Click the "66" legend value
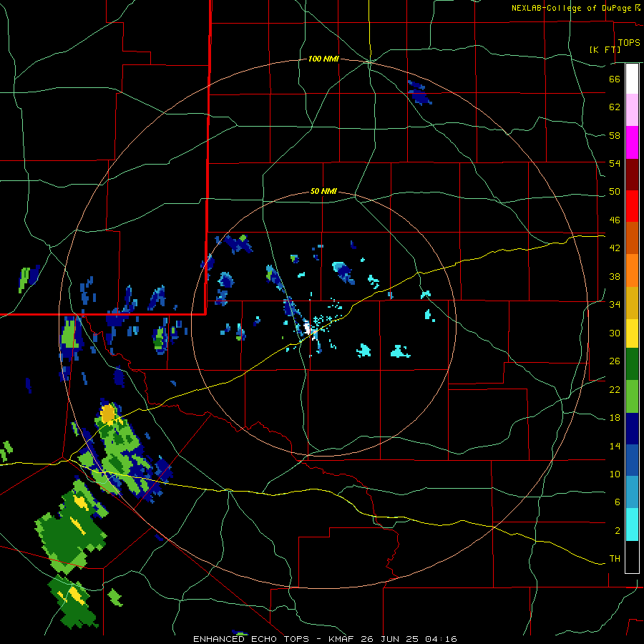Screen dimensions: 644x644 point(615,79)
